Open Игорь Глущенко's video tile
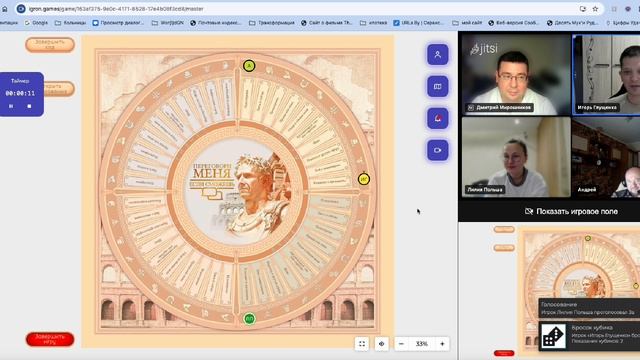The height and width of the screenshot is (360, 640). [607, 75]
